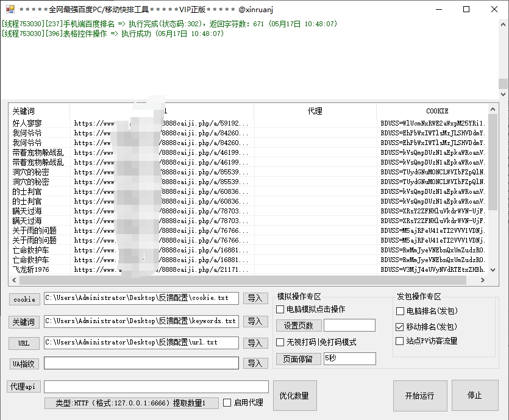Click the log panel scrollbar thumb
This screenshot has width=509, height=420.
coord(503,83)
